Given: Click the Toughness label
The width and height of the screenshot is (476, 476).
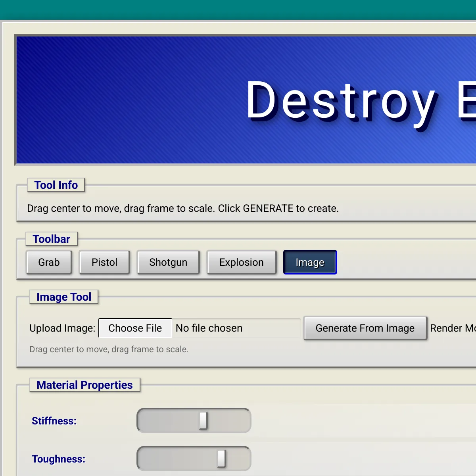Looking at the screenshot, I should point(59,459).
